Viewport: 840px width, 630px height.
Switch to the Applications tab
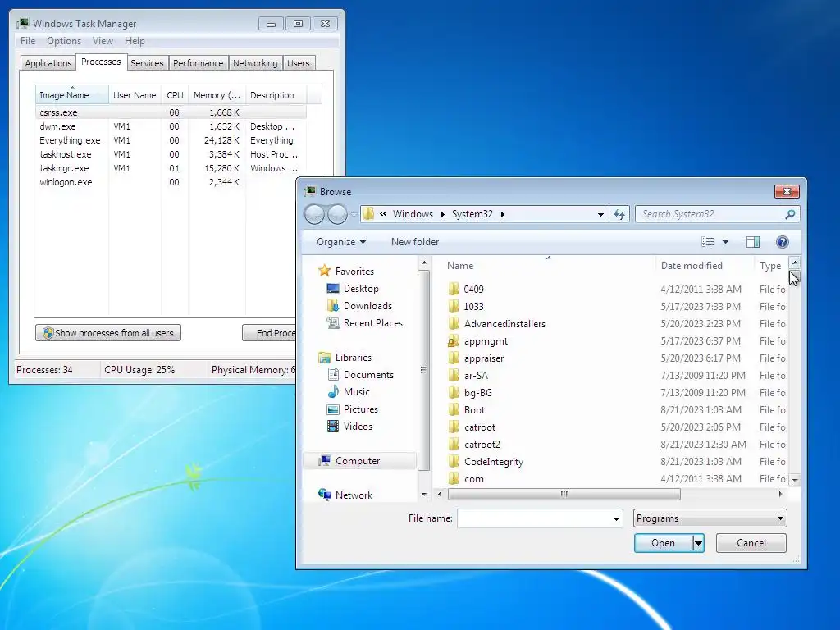(x=48, y=63)
